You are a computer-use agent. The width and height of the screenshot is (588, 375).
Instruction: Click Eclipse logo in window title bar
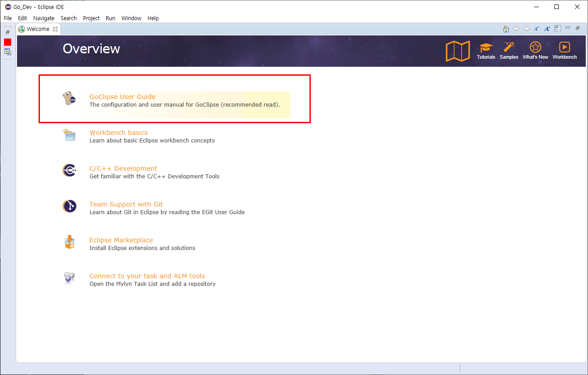[8, 7]
